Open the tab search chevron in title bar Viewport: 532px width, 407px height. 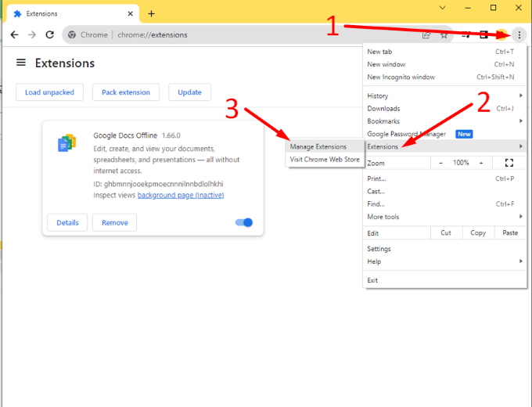click(442, 8)
